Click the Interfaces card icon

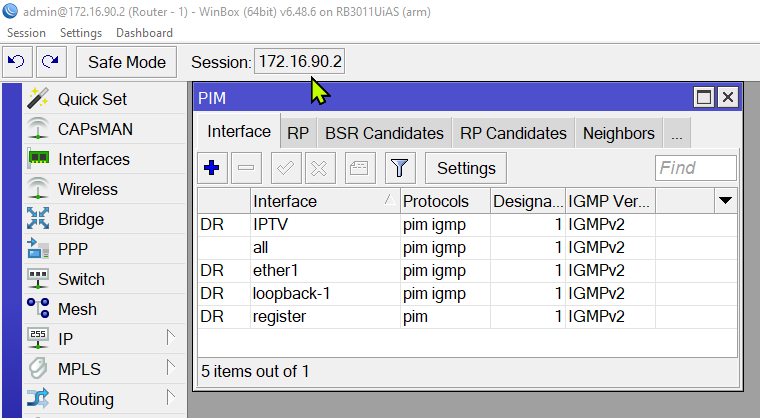[x=38, y=159]
